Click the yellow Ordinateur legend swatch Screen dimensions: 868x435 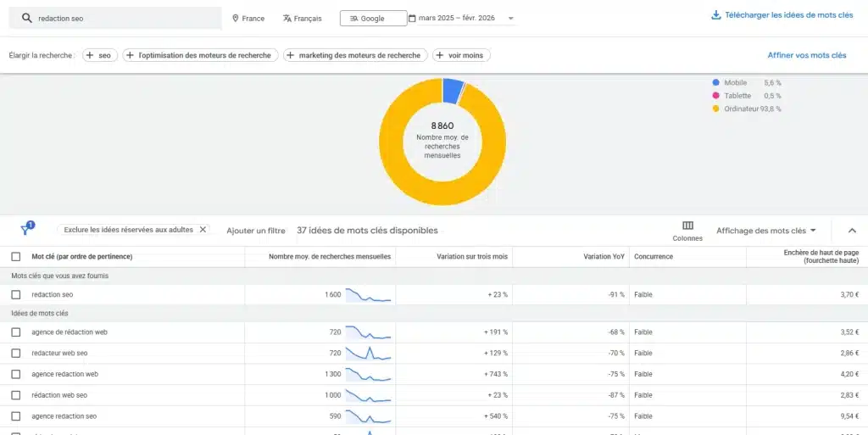point(715,109)
